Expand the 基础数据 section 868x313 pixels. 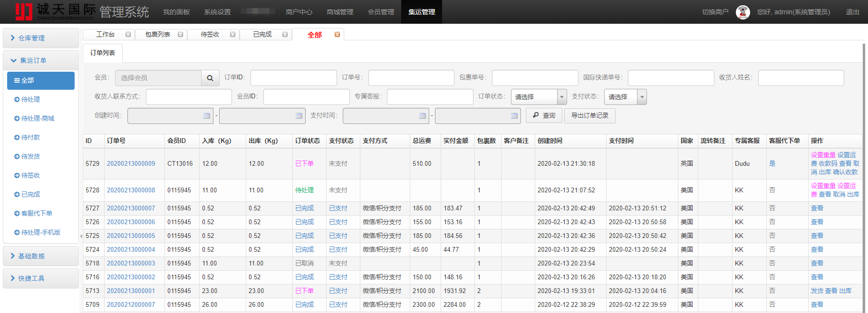coord(41,256)
